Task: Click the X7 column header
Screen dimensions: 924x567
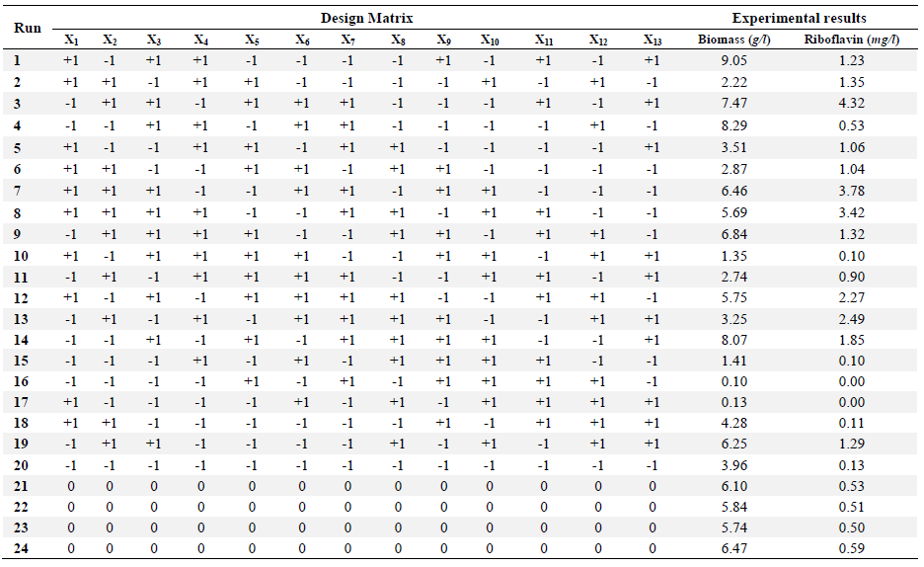Action: pyautogui.click(x=347, y=40)
